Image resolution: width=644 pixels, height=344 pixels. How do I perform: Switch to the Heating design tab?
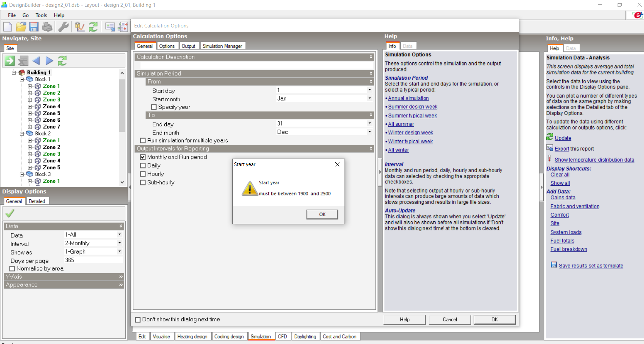[192, 337]
